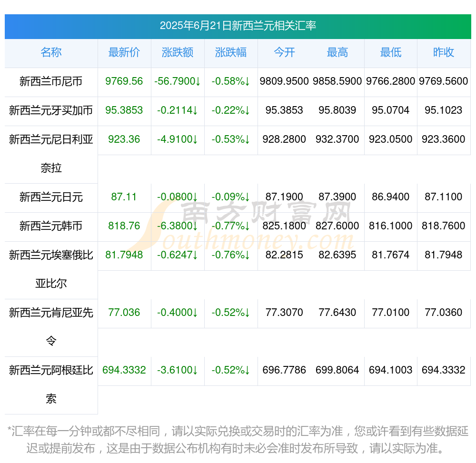Click the 名称 column header

[x=51, y=52]
